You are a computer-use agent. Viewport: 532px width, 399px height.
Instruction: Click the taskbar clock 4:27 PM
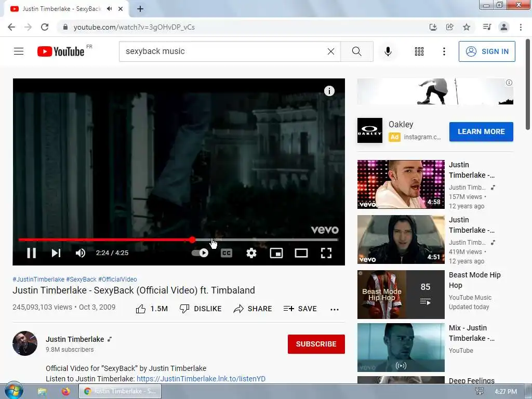coord(506,392)
